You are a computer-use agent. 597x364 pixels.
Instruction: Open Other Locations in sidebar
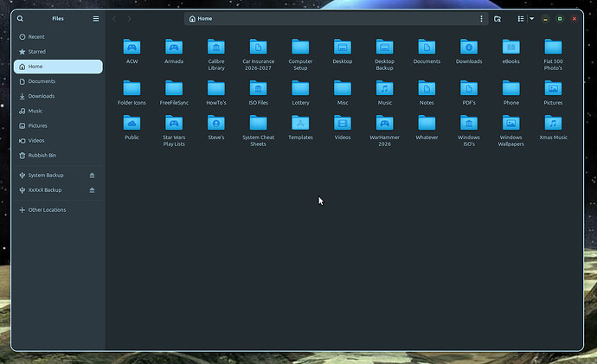coord(47,210)
